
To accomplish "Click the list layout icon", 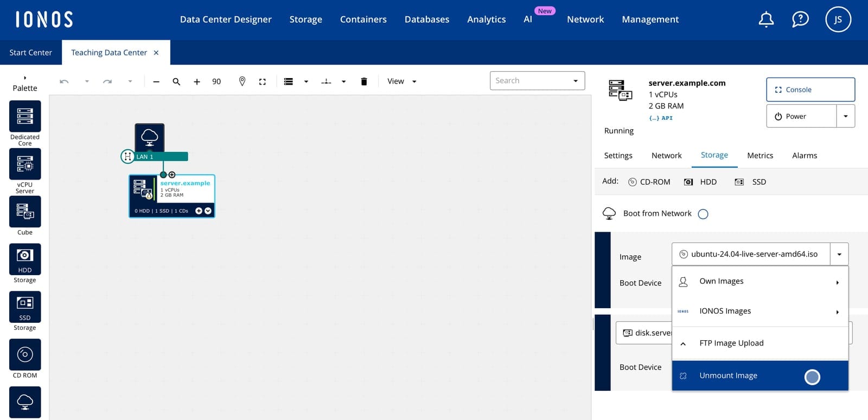I will pos(289,81).
